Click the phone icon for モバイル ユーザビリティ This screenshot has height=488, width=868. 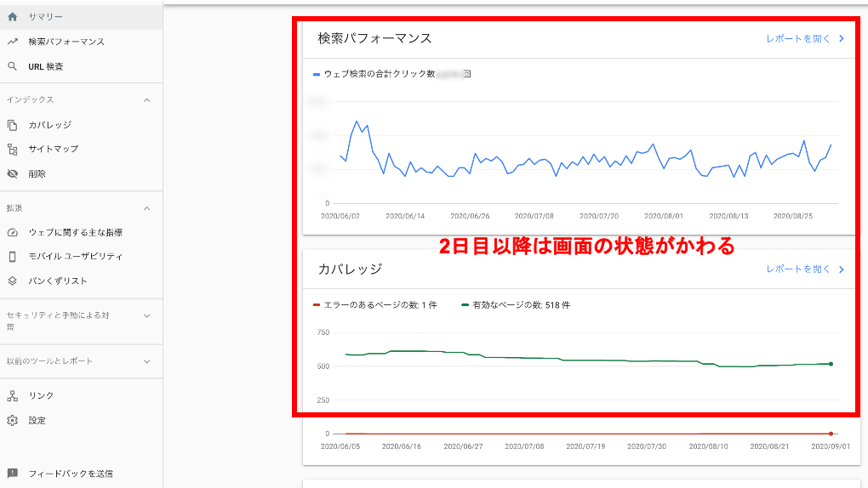12,257
